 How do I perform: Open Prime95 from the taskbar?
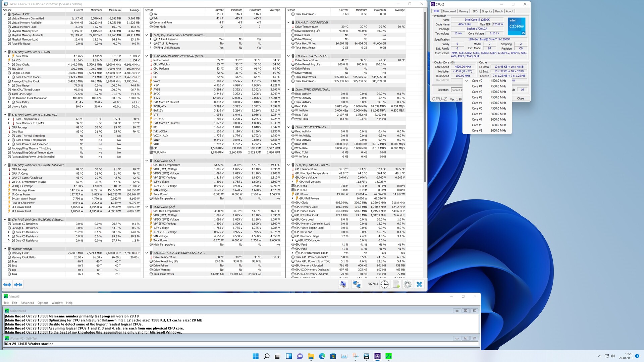tap(388, 356)
